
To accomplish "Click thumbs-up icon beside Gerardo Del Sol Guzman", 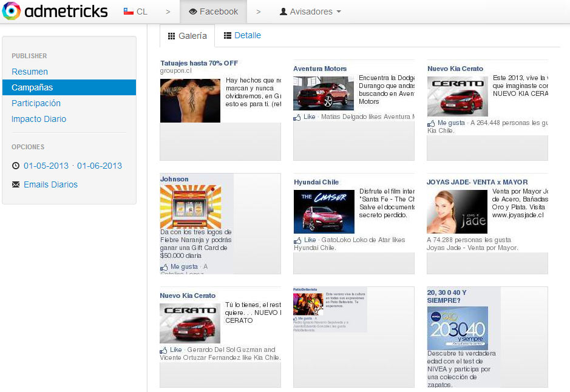I will click(163, 350).
